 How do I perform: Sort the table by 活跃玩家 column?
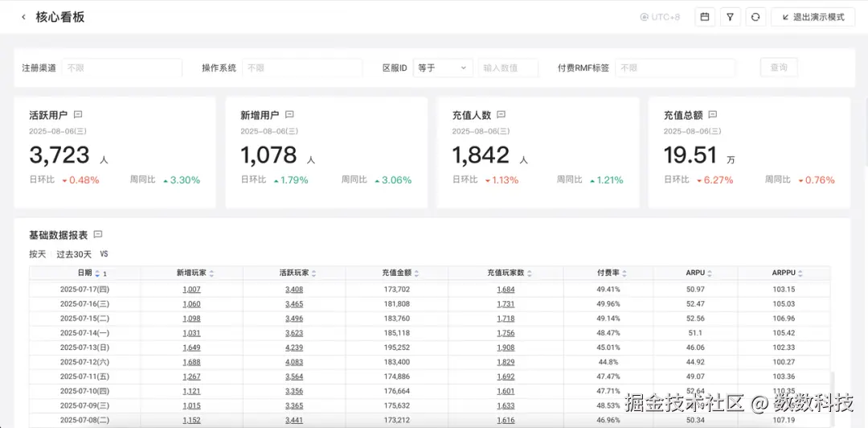pyautogui.click(x=314, y=274)
